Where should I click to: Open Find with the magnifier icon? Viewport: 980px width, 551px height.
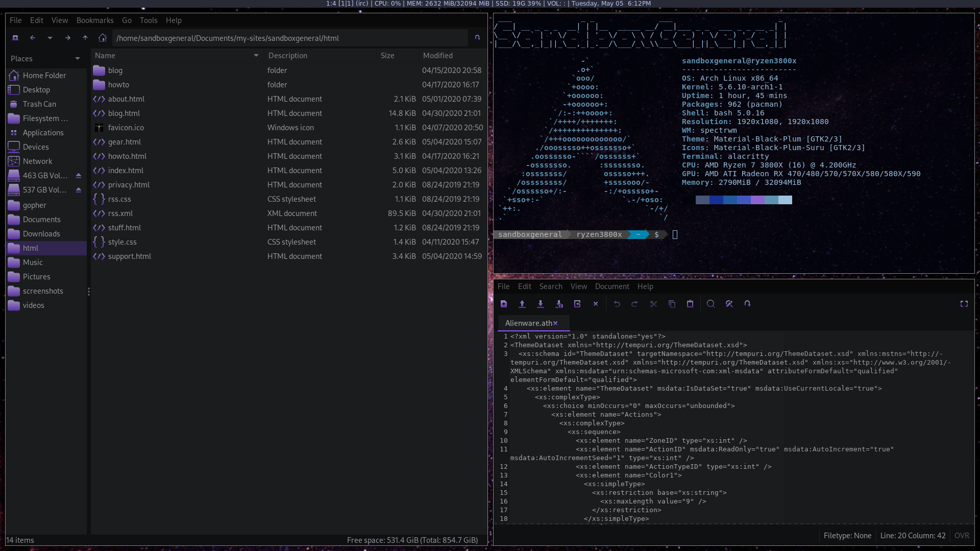[x=710, y=304]
